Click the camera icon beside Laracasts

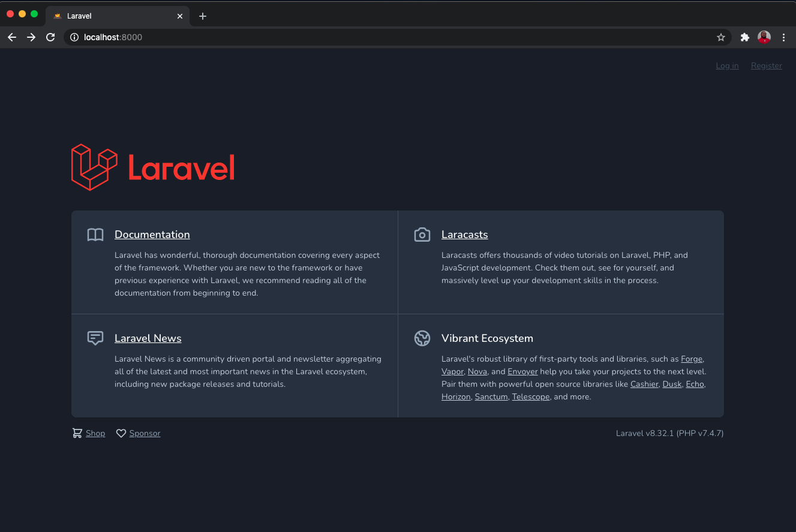[422, 235]
